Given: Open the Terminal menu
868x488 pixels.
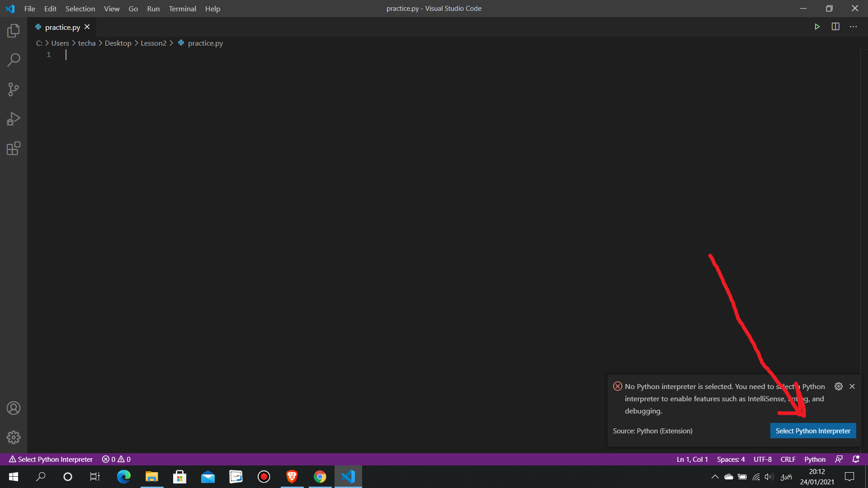Looking at the screenshot, I should point(182,9).
